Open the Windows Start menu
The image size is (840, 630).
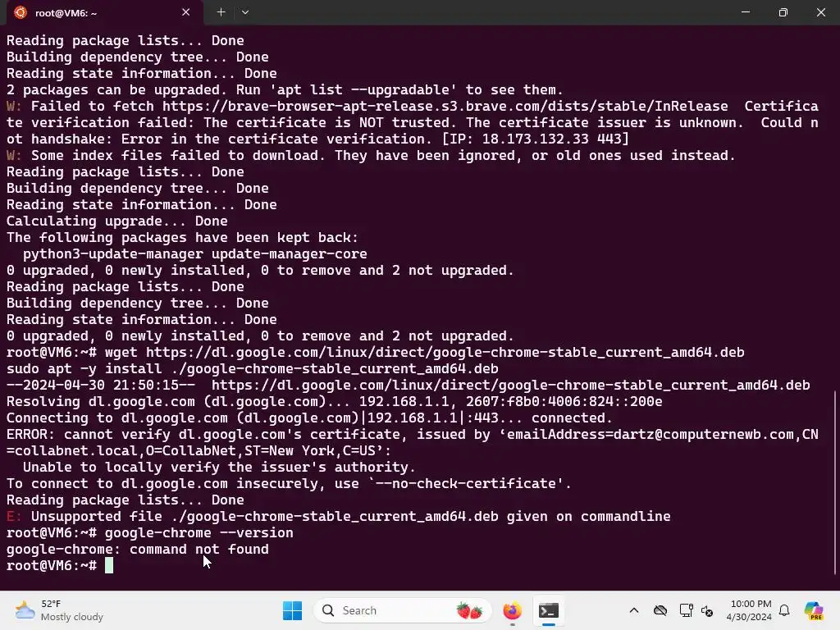pos(292,610)
